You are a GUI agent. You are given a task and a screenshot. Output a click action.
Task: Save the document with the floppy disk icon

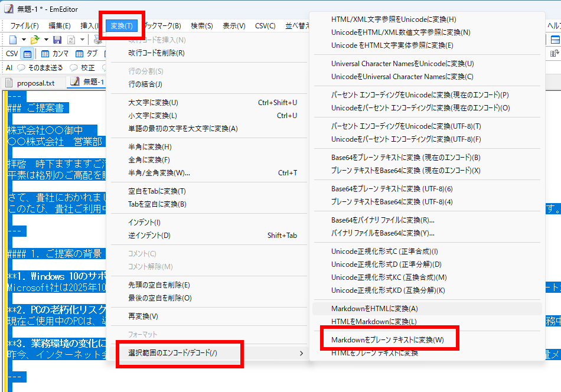click(x=57, y=40)
